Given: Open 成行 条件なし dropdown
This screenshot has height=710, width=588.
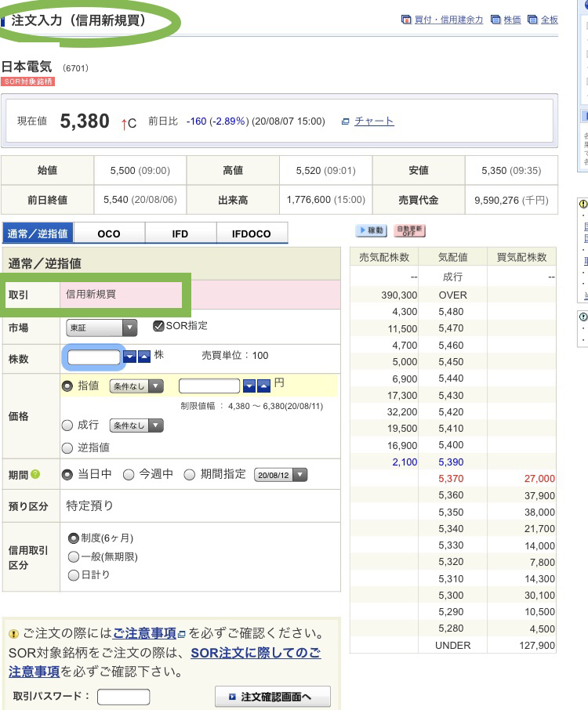Looking at the screenshot, I should point(136,426).
